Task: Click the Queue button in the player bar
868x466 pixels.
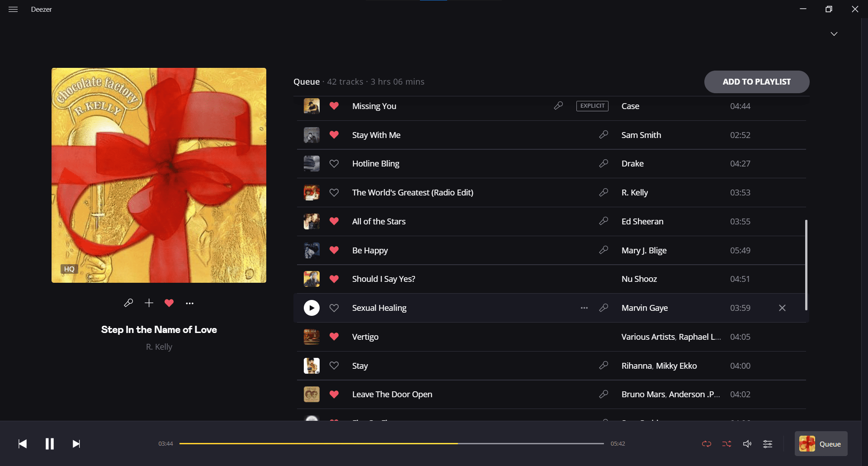Action: point(821,444)
